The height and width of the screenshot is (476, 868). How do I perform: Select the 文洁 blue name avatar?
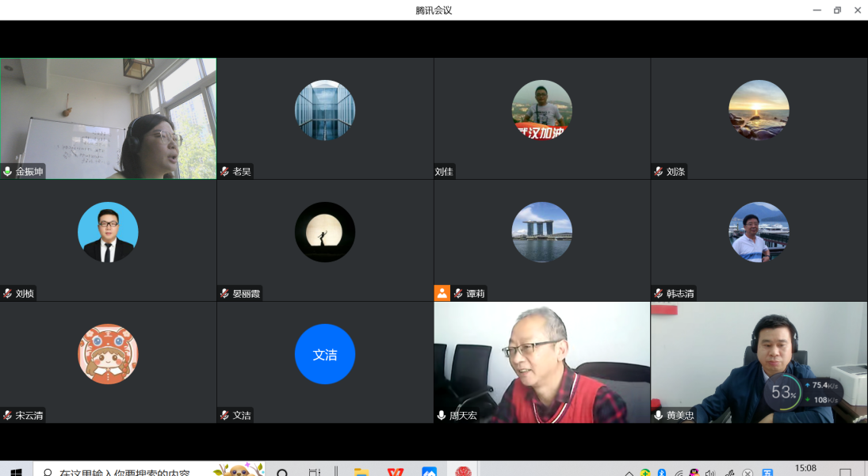click(x=325, y=354)
